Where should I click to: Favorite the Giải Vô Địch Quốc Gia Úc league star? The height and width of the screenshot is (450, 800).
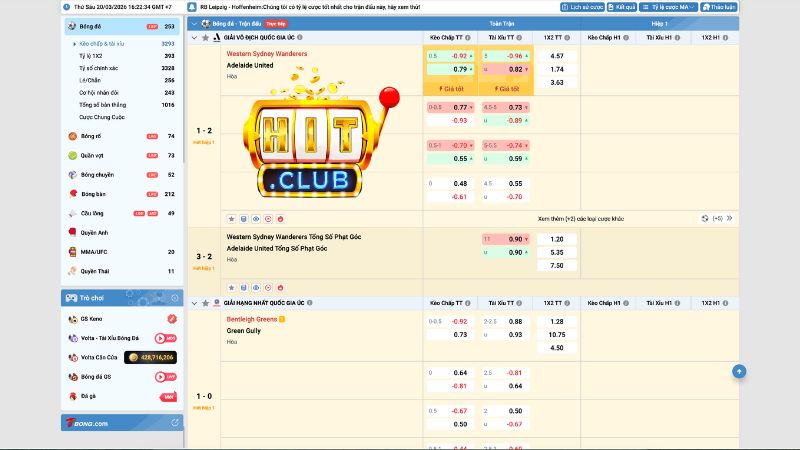coord(205,38)
